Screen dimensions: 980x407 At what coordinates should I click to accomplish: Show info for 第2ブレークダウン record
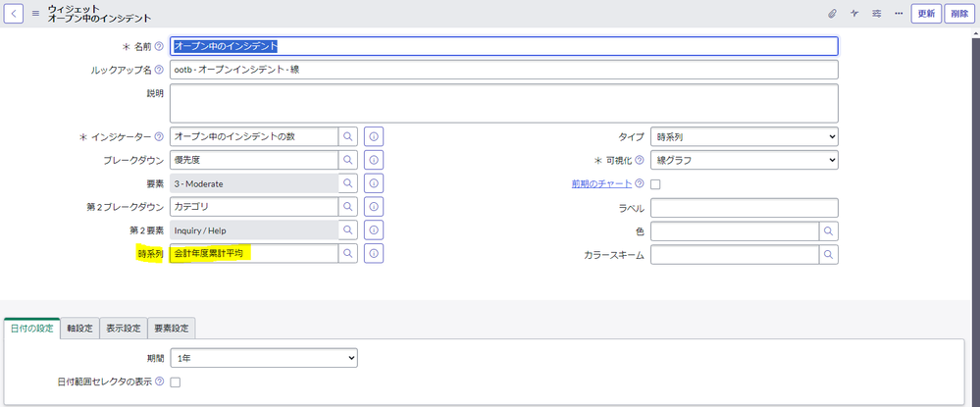[x=374, y=207]
